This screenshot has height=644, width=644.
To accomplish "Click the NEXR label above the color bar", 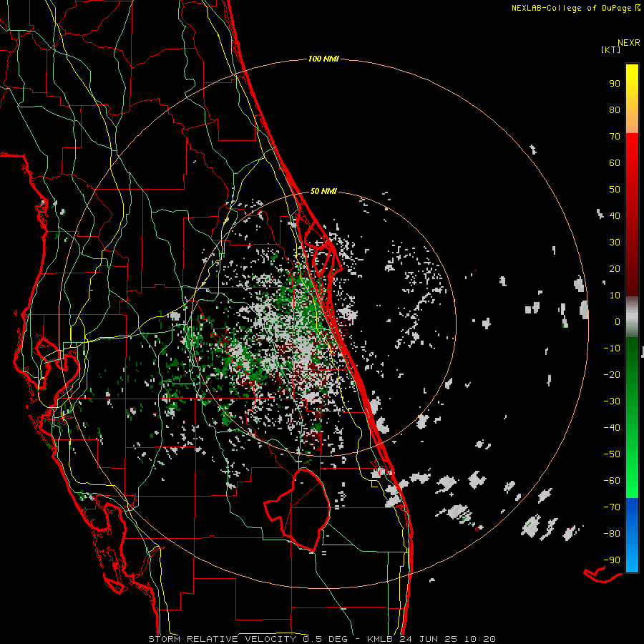I will click(629, 43).
